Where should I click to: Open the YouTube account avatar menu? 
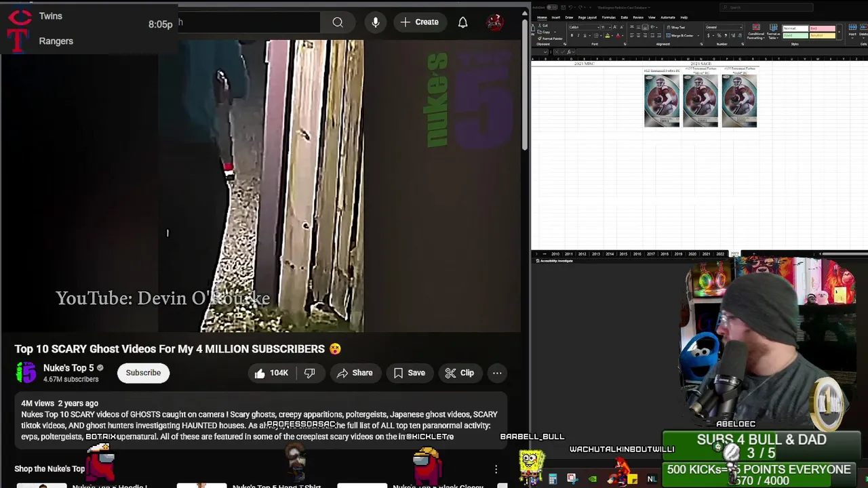point(495,22)
